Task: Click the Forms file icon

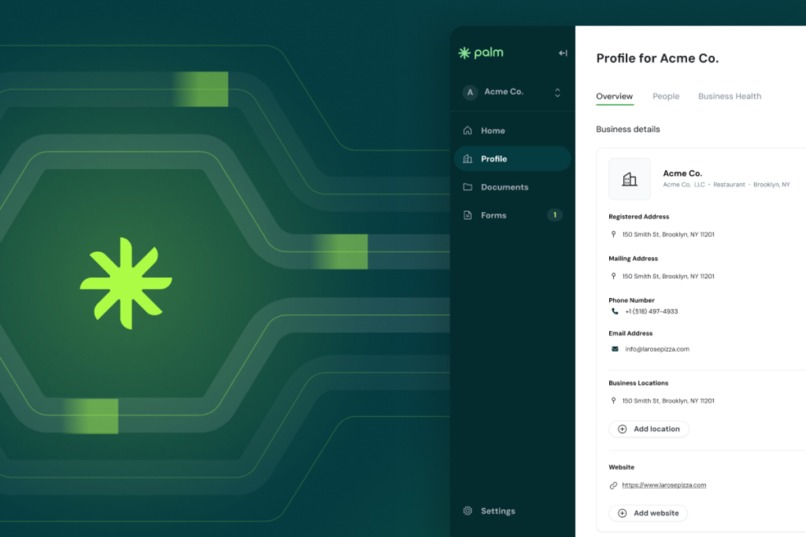Action: [x=468, y=215]
